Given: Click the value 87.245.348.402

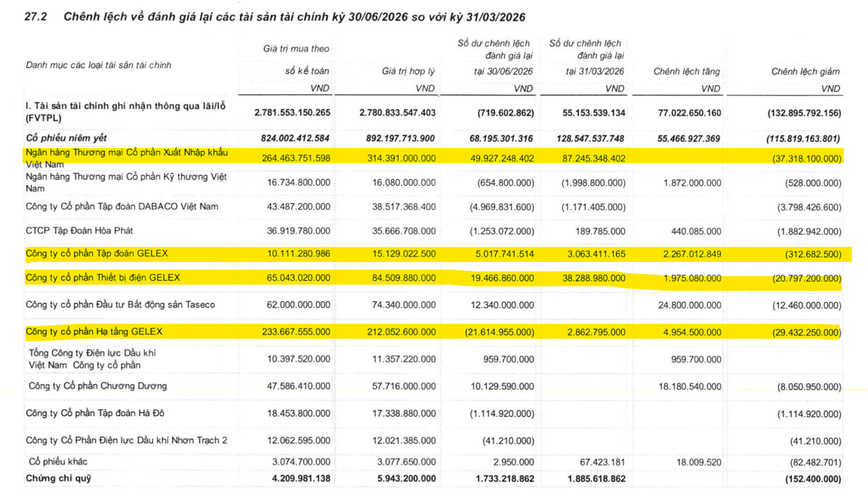Looking at the screenshot, I should (593, 159).
